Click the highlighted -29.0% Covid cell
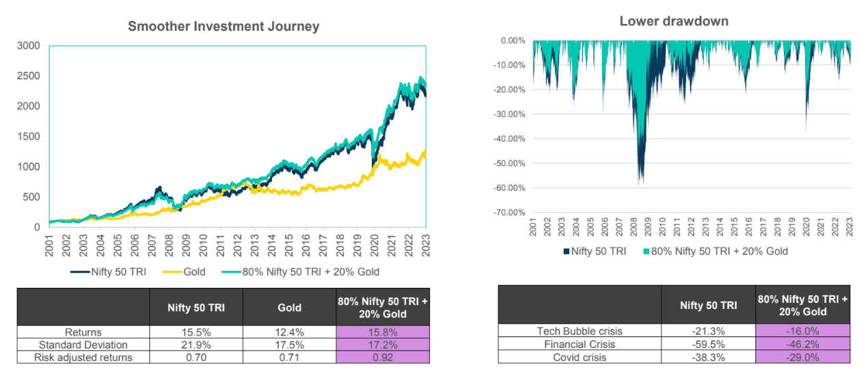 click(803, 356)
